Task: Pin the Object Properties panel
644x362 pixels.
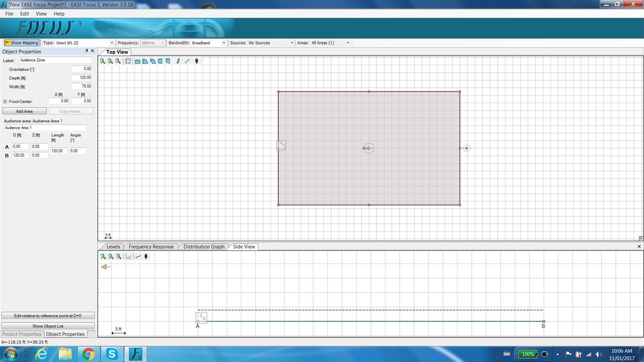Action: coord(86,51)
